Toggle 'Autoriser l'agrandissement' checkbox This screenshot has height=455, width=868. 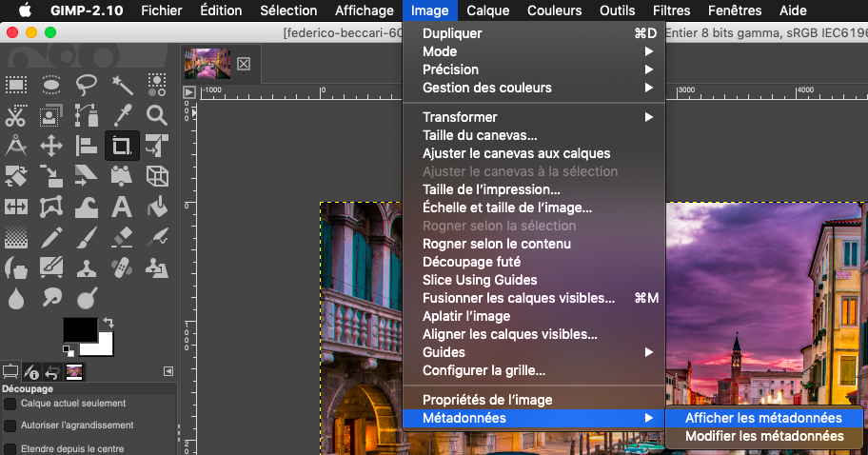[x=10, y=425]
